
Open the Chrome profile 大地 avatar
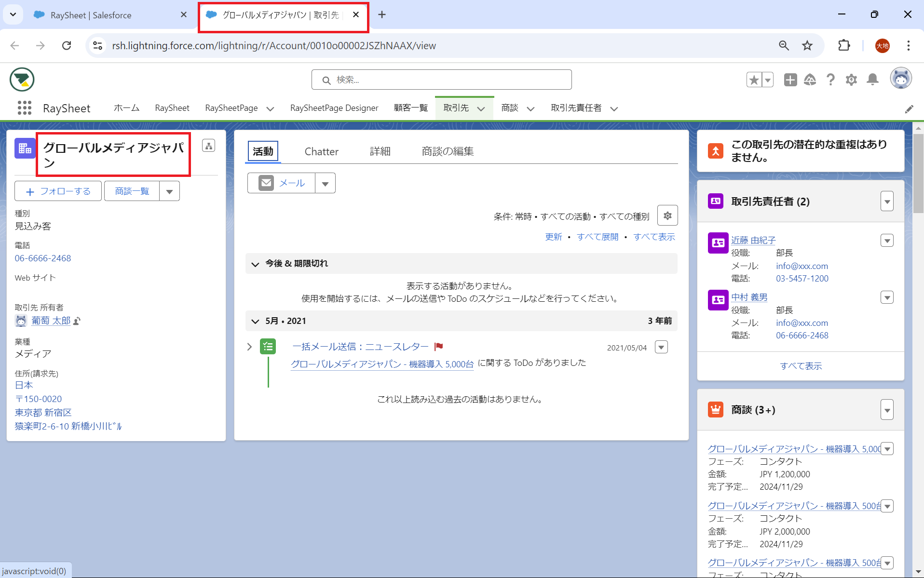click(883, 46)
